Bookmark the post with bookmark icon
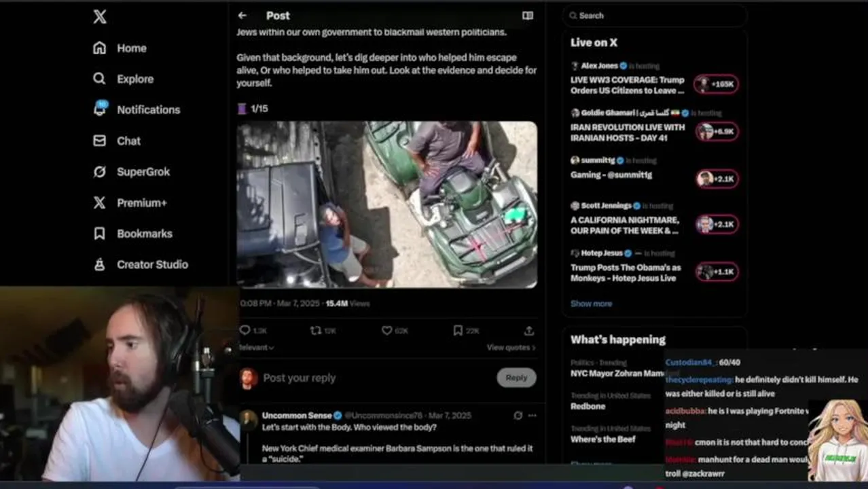 coord(458,330)
